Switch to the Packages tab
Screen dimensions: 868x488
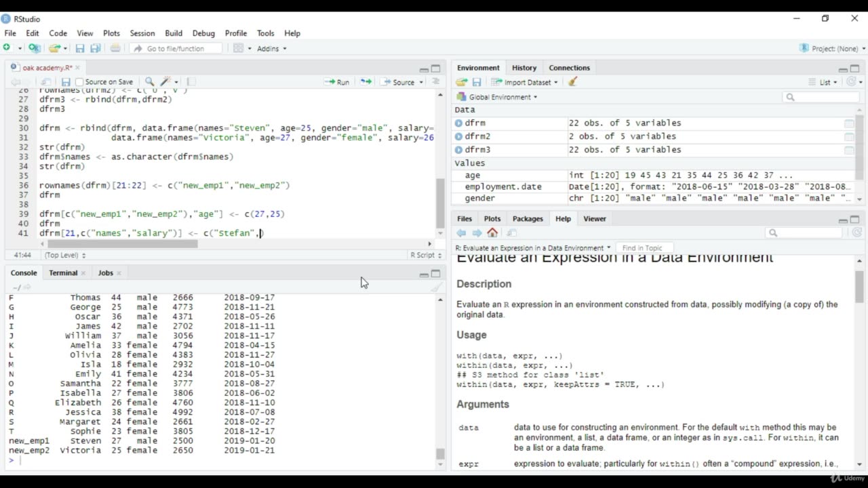coord(528,219)
